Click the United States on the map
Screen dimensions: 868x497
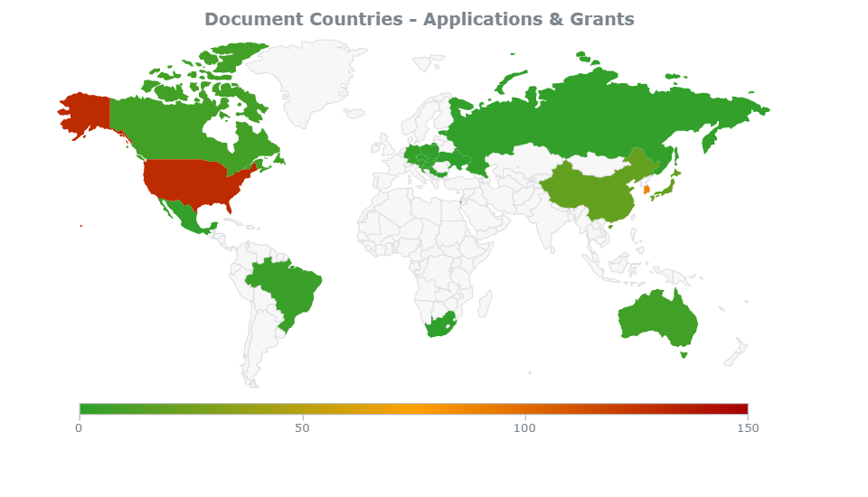(x=191, y=182)
